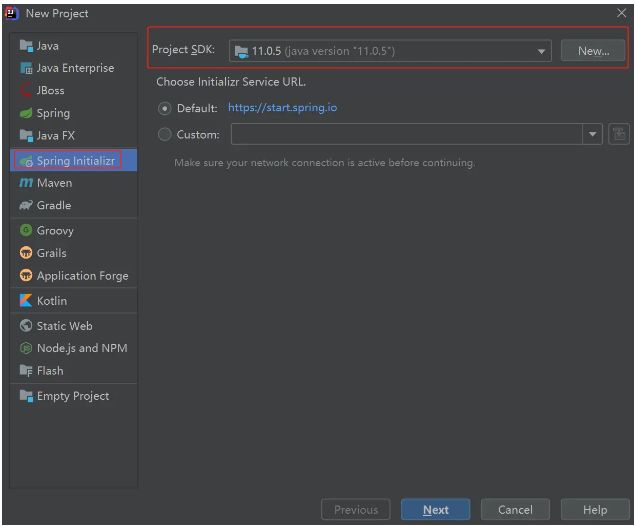Click the Gradle elephant icon
Viewport: 636px width, 527px height.
pos(26,205)
